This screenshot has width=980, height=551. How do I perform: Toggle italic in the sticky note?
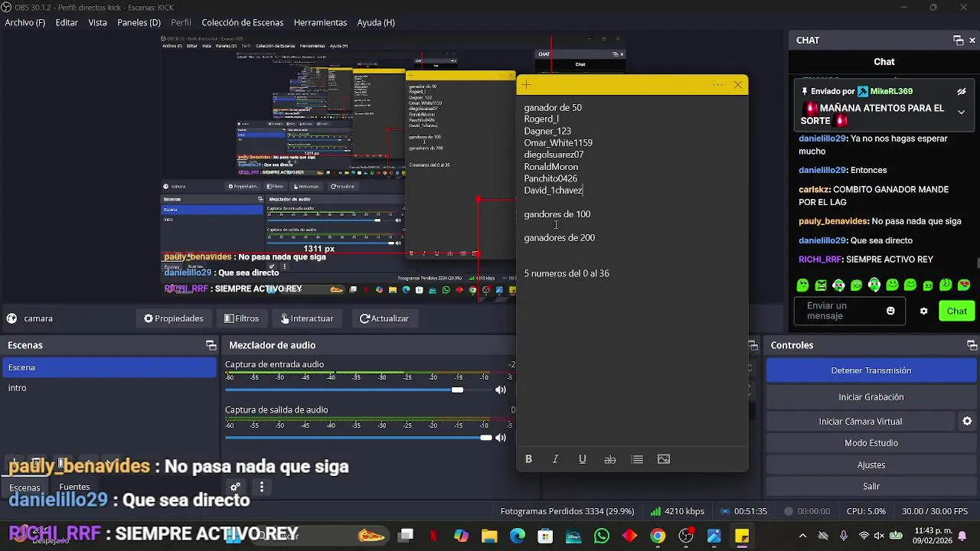(x=556, y=459)
